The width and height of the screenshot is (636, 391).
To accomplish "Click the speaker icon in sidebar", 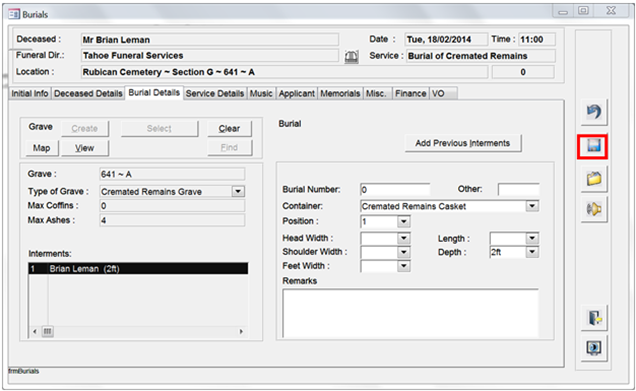I will point(594,209).
